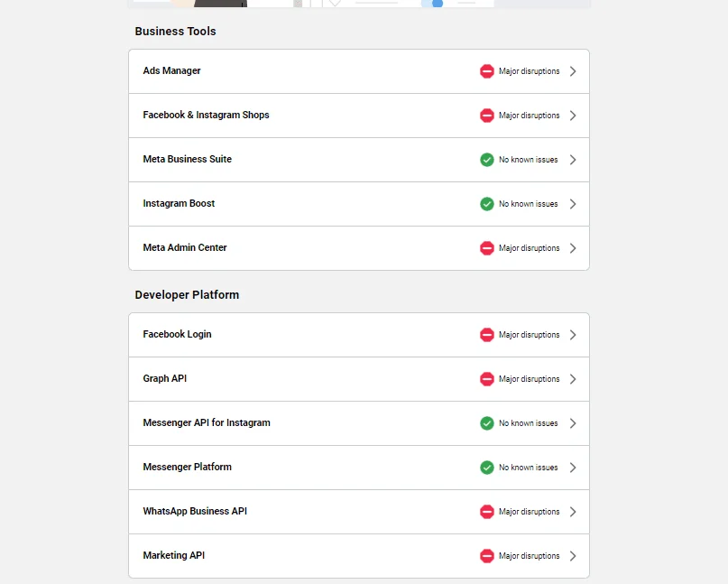Image resolution: width=728 pixels, height=584 pixels.
Task: Open Meta Business Suite entry
Action: [359, 160]
